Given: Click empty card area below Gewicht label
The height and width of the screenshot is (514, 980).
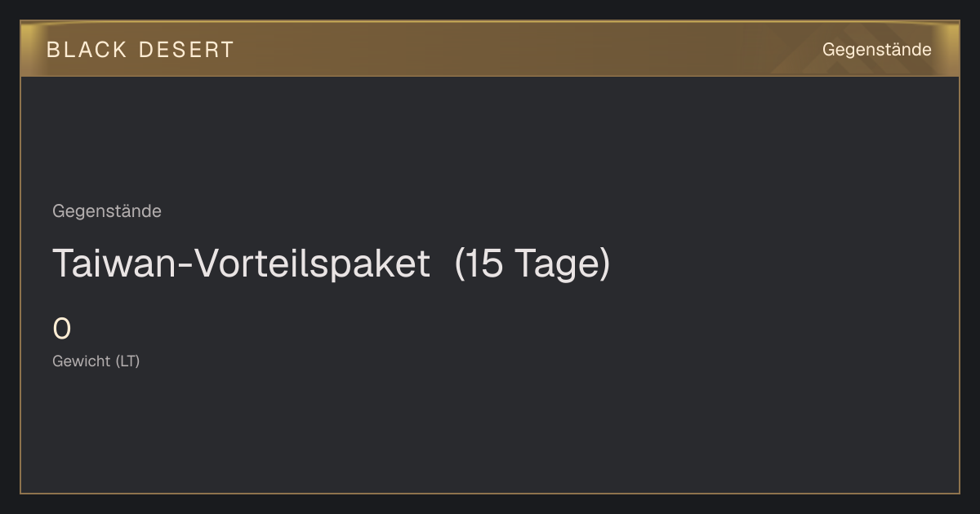Looking at the screenshot, I should (x=490, y=432).
